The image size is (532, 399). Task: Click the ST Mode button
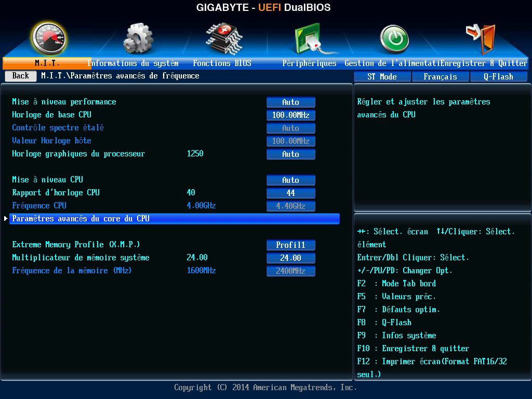[382, 77]
